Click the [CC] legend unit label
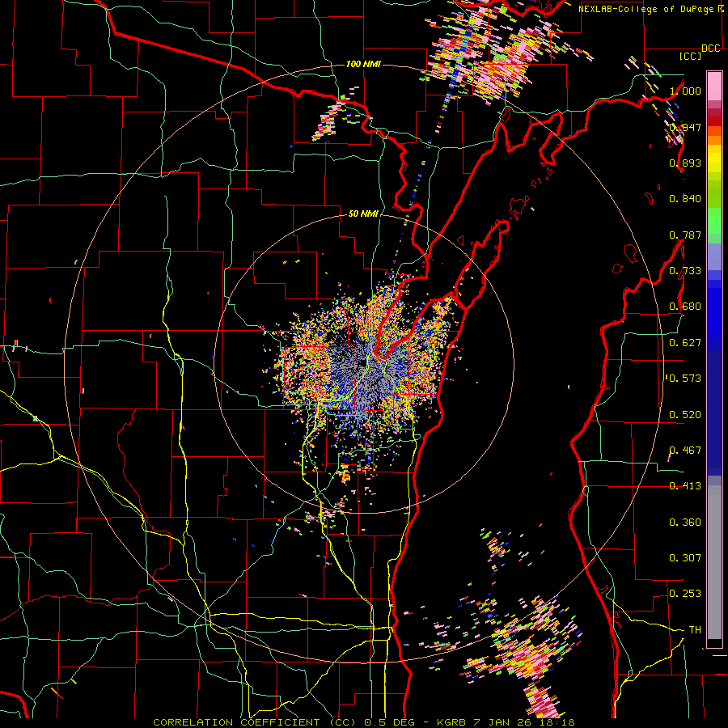The image size is (728, 728). [x=690, y=56]
